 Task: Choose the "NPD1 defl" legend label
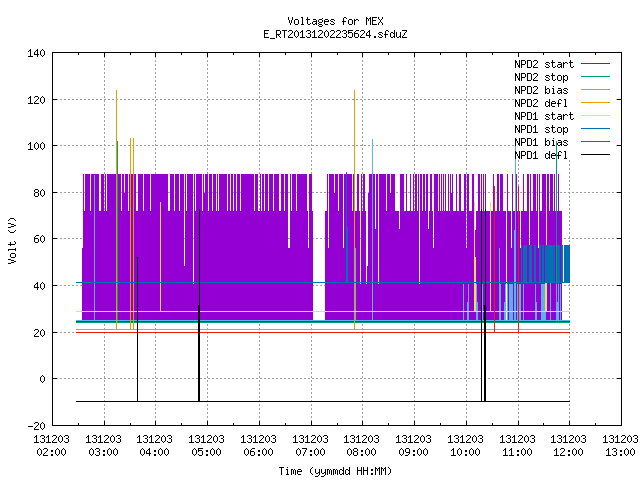coord(541,156)
